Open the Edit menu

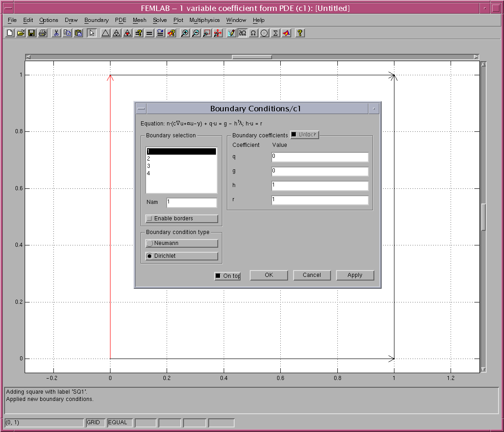(28, 20)
